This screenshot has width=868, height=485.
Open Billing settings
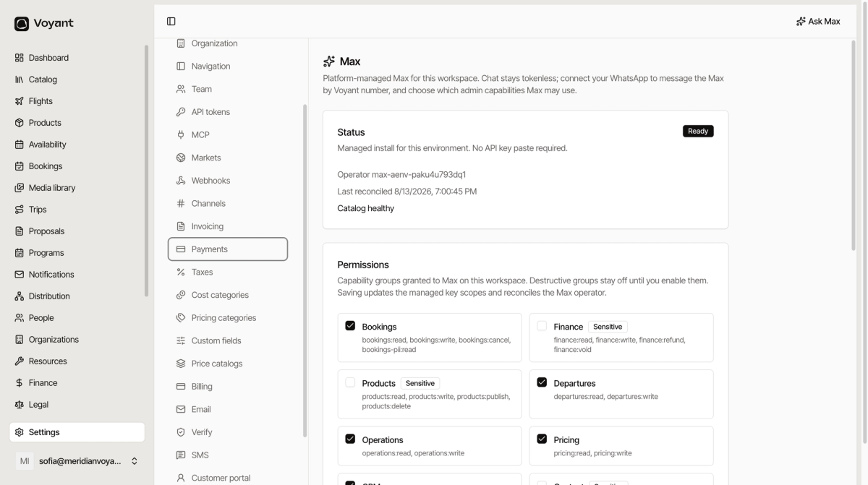pyautogui.click(x=228, y=387)
